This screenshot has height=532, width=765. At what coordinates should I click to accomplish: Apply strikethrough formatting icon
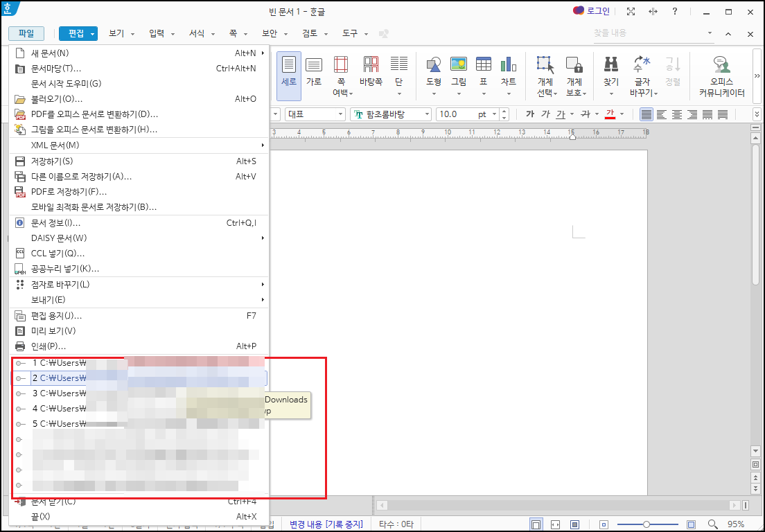pyautogui.click(x=586, y=114)
